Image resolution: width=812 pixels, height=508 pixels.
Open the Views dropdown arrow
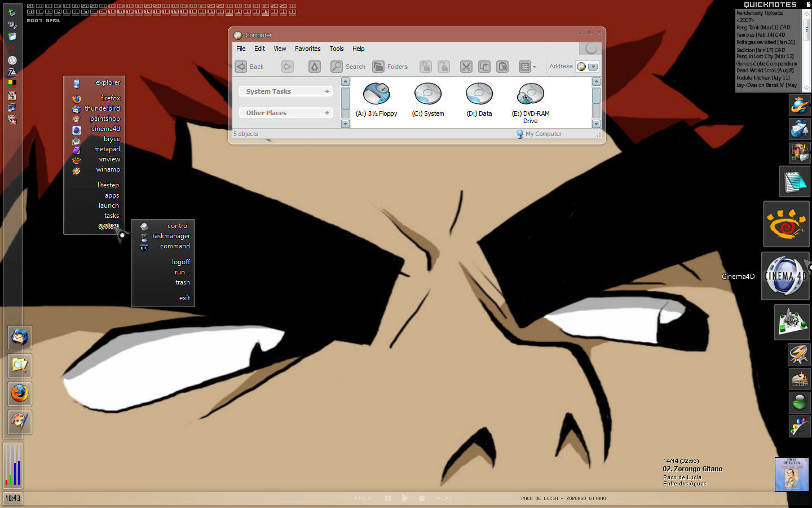pos(534,67)
